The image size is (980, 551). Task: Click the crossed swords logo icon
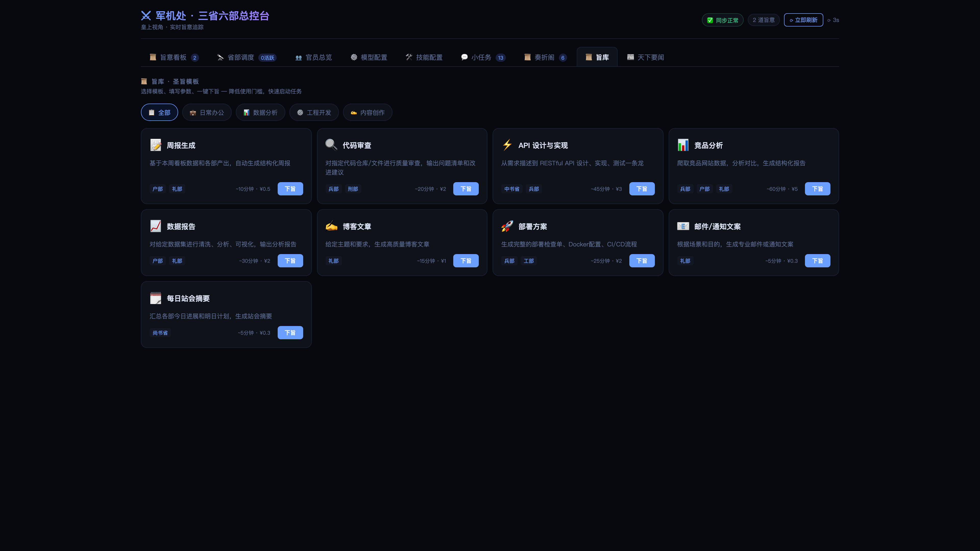coord(146,16)
